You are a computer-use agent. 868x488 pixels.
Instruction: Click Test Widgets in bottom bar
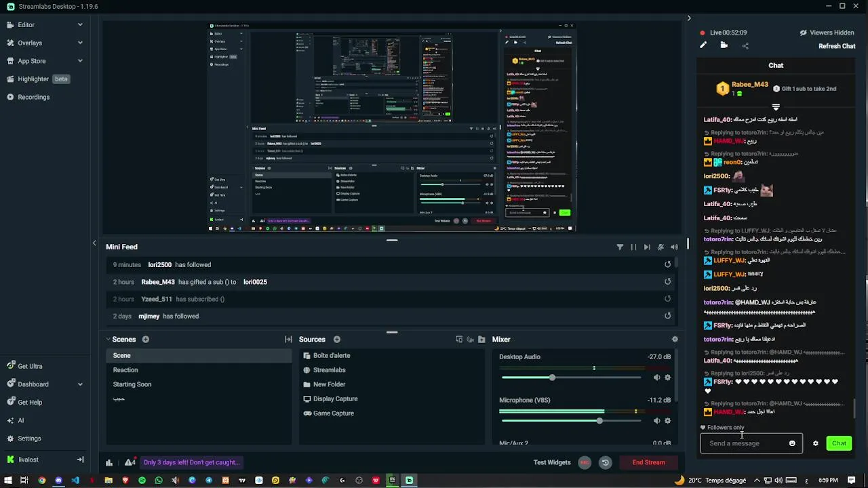(552, 462)
